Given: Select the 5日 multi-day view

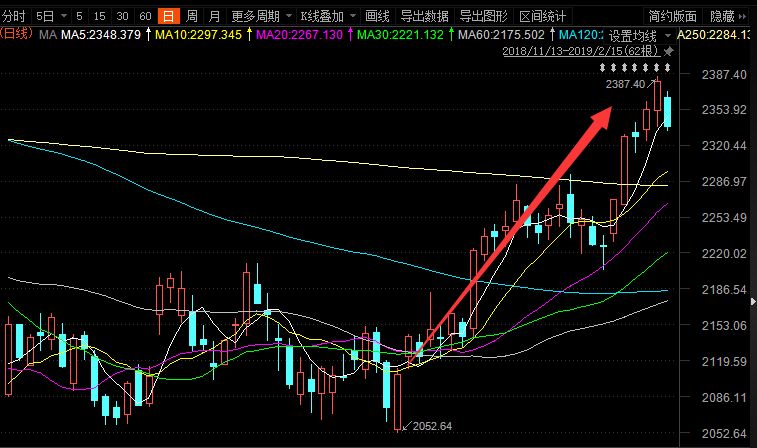Looking at the screenshot, I should click(45, 16).
